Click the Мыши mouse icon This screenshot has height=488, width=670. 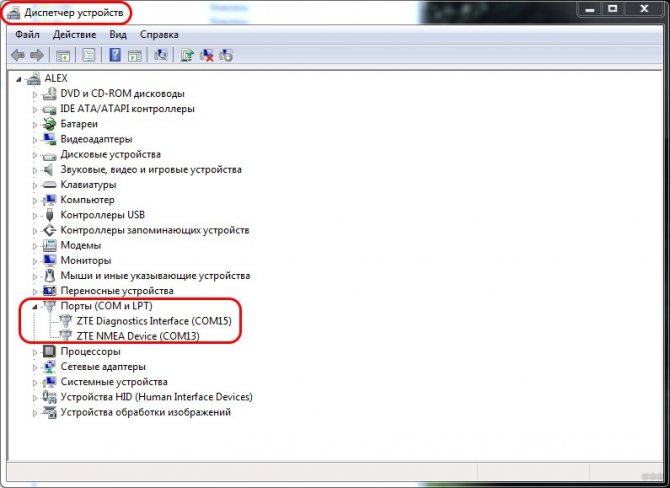click(x=50, y=276)
